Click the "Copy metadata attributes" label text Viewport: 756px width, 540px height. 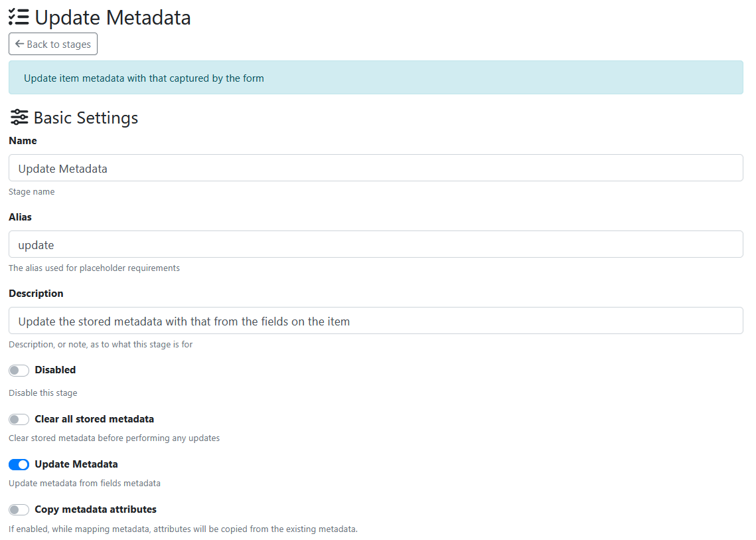pos(96,509)
